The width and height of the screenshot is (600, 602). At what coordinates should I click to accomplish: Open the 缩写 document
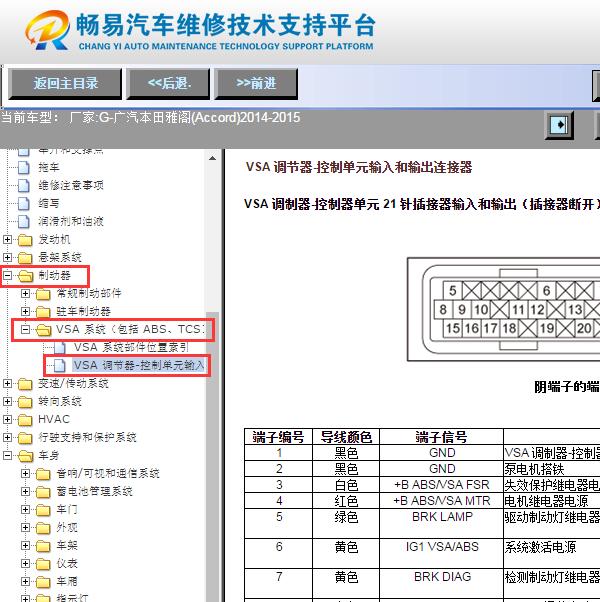49,203
